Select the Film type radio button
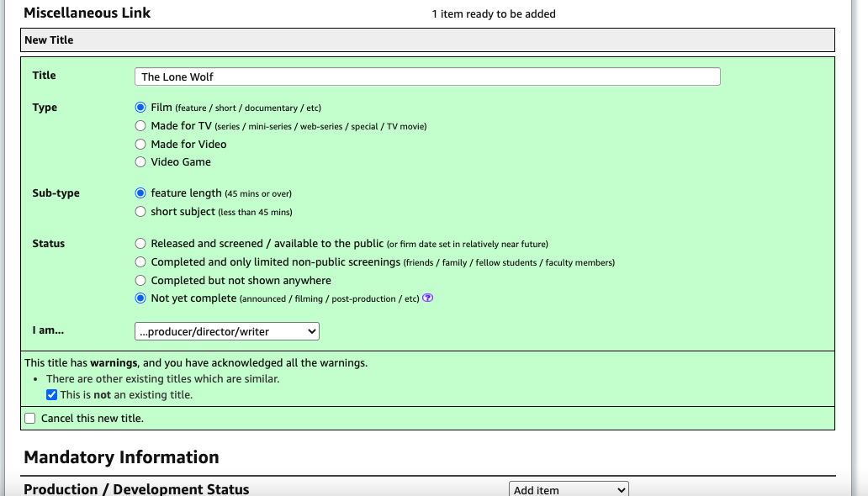This screenshot has height=496, width=868. [140, 108]
